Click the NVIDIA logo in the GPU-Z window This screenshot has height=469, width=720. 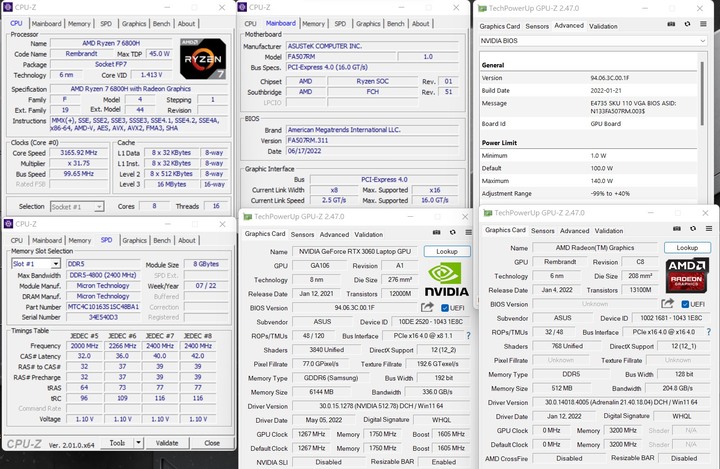(x=446, y=280)
